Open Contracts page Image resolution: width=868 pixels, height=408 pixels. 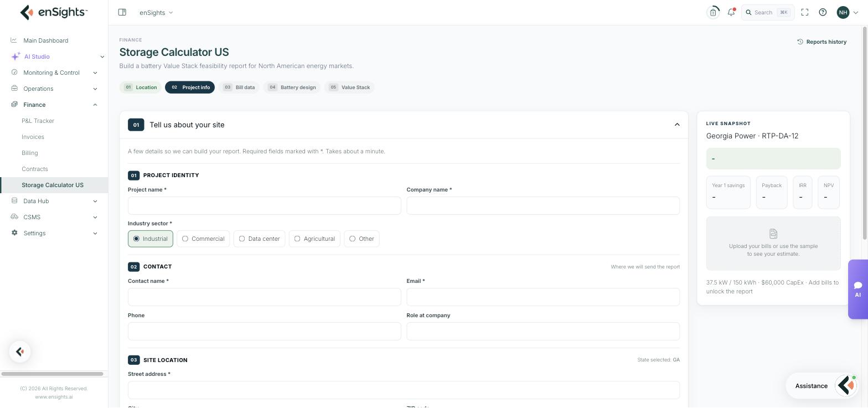coord(35,169)
